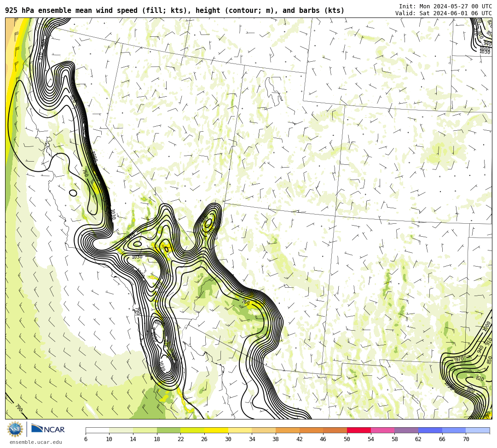497x448 pixels.
Task: Select the blue 62-66 kts swatch
Action: coord(430,431)
